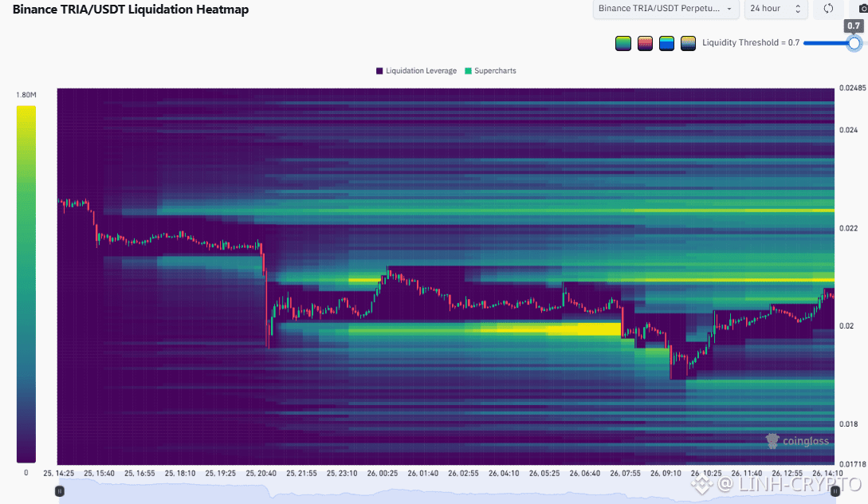Click the Liquidity Threshold slider handle
The height and width of the screenshot is (504, 868).
[x=854, y=43]
